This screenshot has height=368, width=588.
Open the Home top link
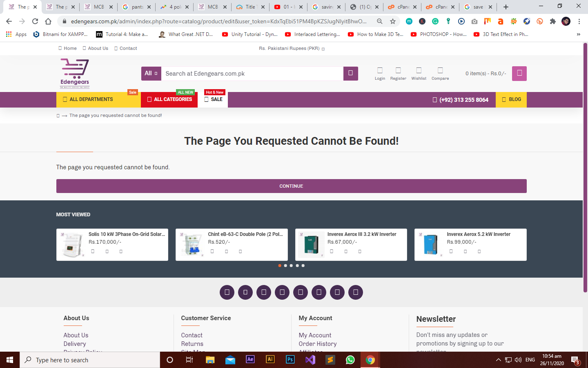67,48
